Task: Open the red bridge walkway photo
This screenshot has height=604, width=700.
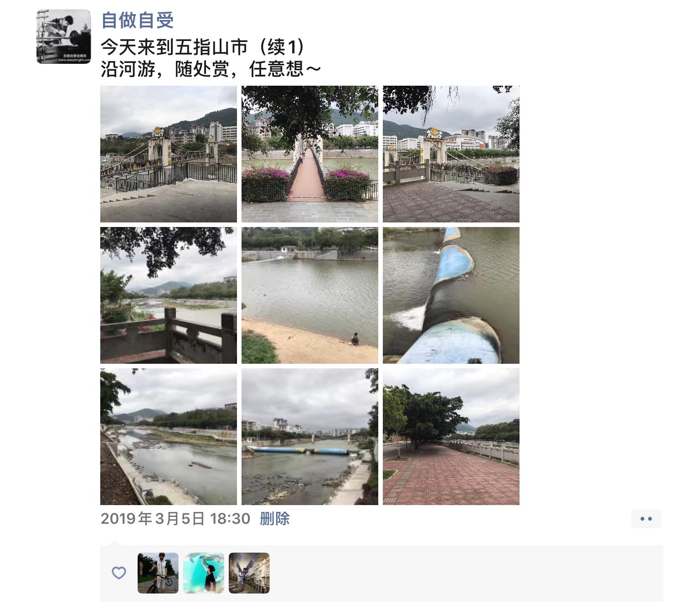Action: point(310,154)
